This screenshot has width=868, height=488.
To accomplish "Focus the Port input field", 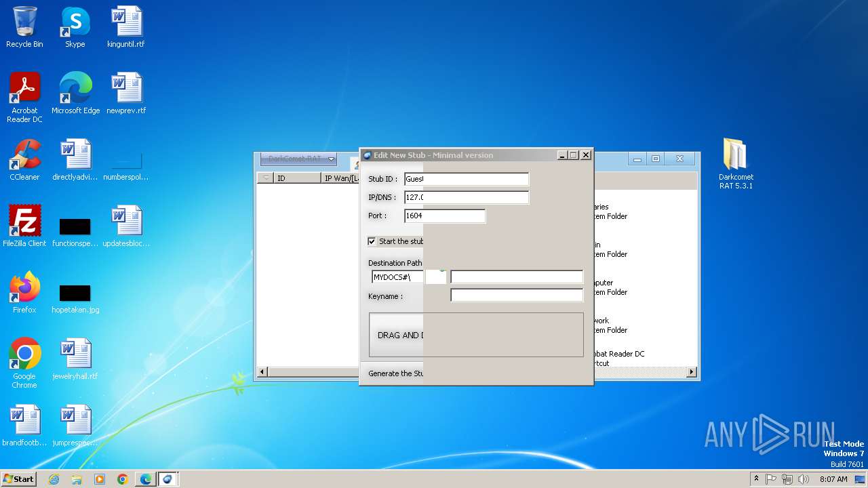I will click(x=444, y=216).
